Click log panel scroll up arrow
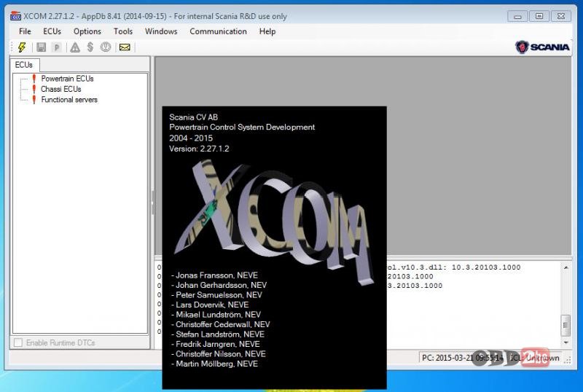The height and width of the screenshot is (392, 583). pyautogui.click(x=566, y=267)
